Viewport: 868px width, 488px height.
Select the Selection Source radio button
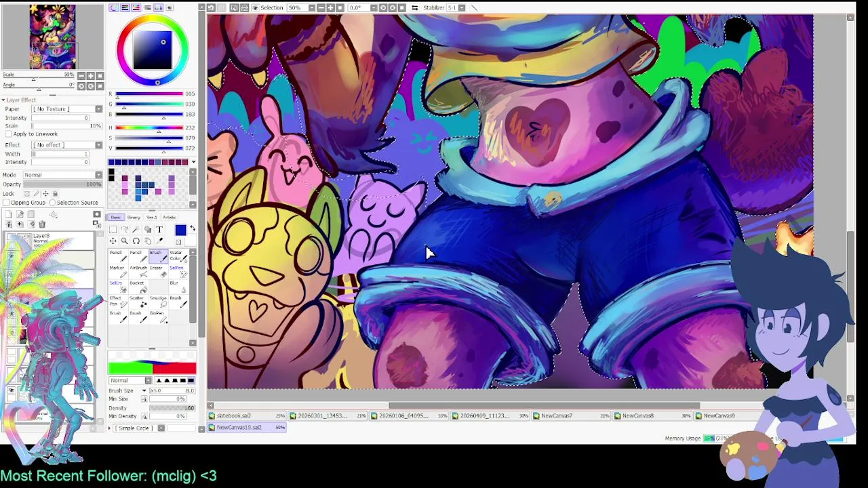(x=52, y=203)
